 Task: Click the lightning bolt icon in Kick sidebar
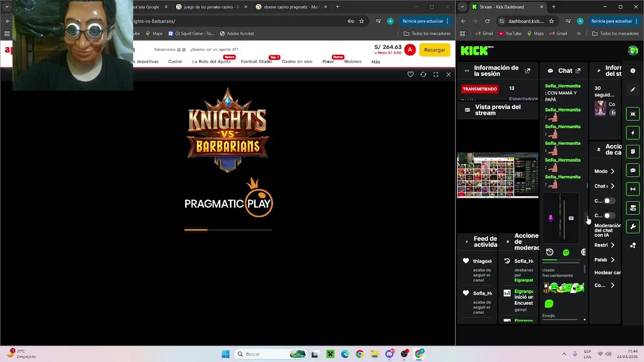(x=633, y=133)
